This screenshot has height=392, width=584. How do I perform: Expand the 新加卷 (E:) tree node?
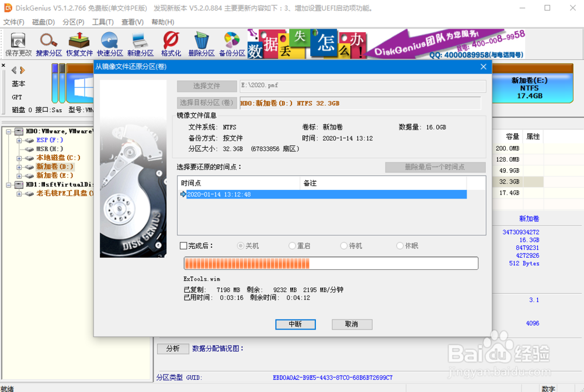[19, 176]
